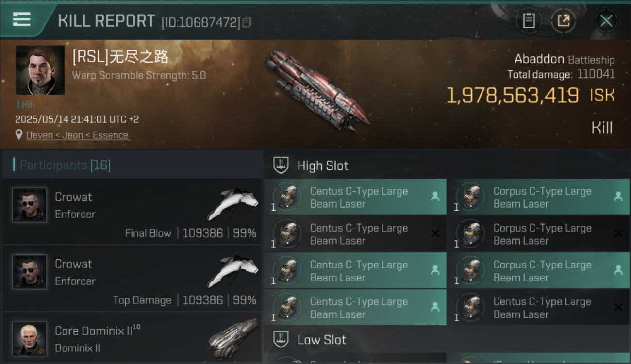Click Core Dominix II participant portrait
Screen dimensions: 631x364
click(30, 338)
